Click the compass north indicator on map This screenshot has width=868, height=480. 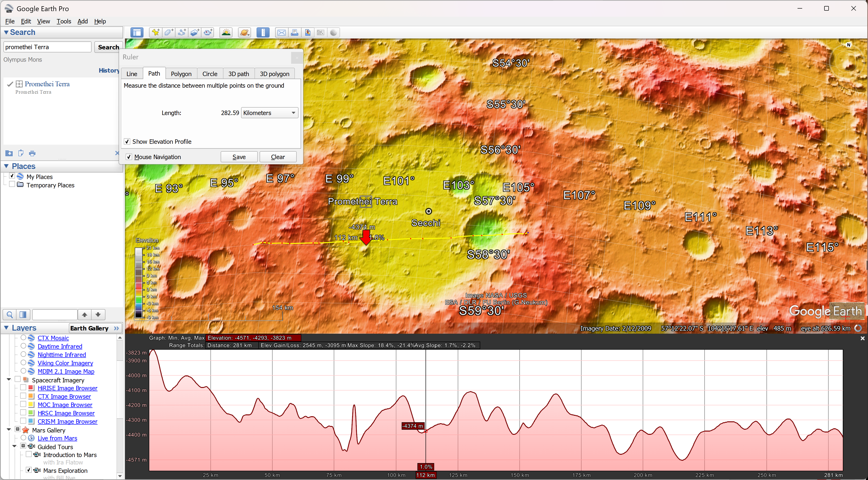[x=849, y=45]
